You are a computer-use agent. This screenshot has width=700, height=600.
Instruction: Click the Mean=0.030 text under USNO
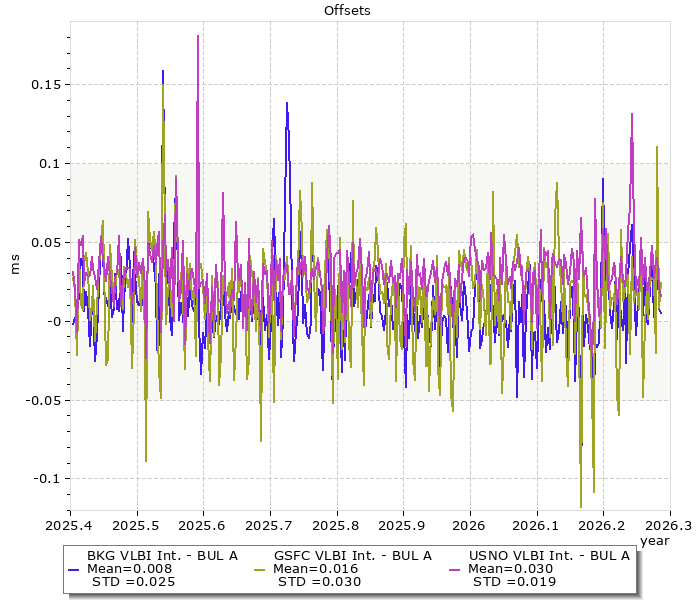[x=510, y=568]
